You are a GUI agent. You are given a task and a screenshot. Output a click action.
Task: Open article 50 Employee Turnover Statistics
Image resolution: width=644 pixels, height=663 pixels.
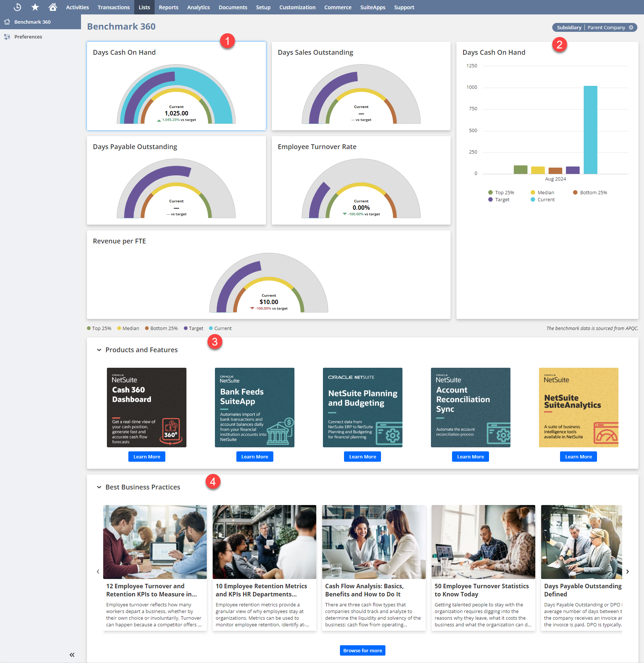coord(483,568)
